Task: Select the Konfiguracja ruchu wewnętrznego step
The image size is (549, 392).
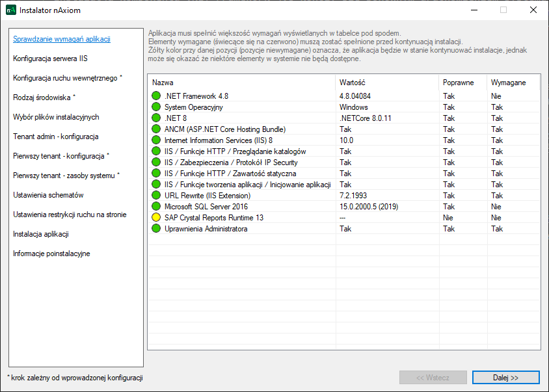Action: pos(68,78)
